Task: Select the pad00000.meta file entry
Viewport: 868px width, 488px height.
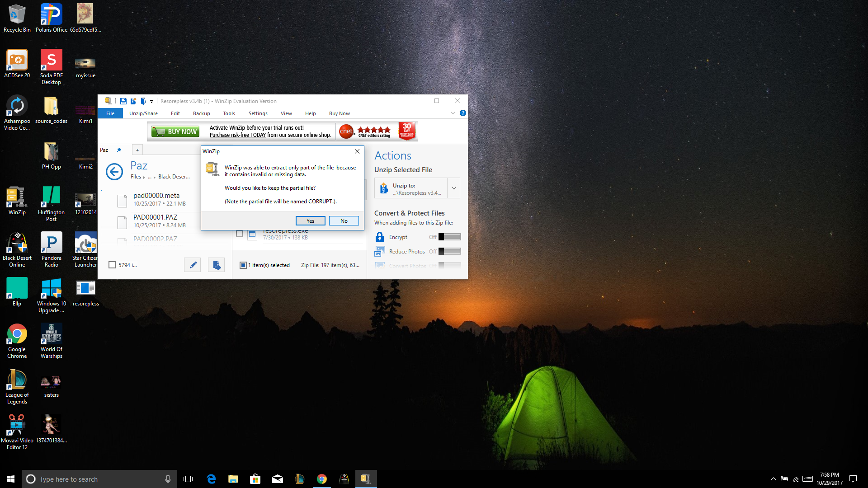Action: click(156, 199)
